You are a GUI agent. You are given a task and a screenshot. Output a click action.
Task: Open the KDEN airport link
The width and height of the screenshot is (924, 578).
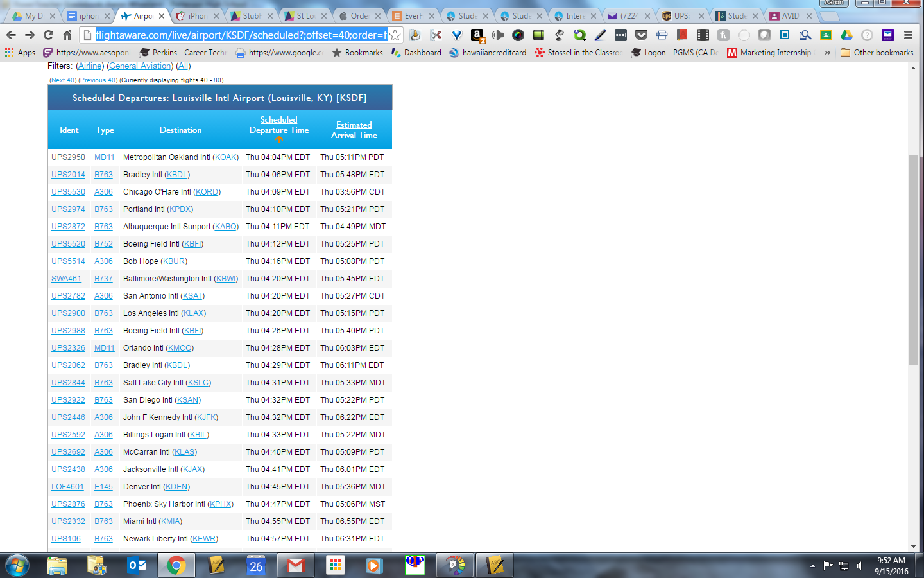tap(176, 486)
